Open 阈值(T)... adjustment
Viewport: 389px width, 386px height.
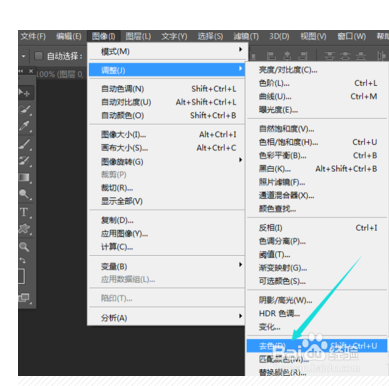pyautogui.click(x=317, y=255)
